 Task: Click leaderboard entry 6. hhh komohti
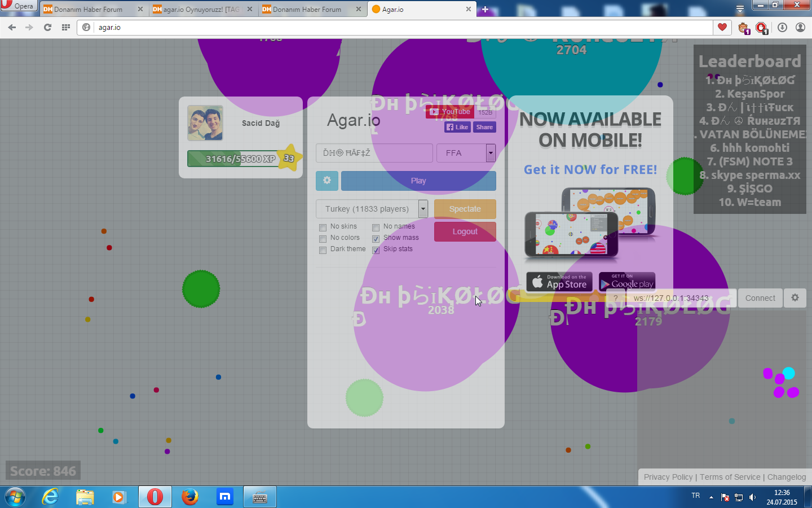pyautogui.click(x=750, y=148)
